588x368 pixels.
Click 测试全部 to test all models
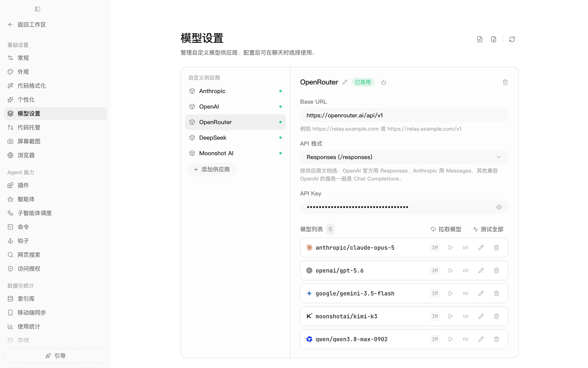488,229
